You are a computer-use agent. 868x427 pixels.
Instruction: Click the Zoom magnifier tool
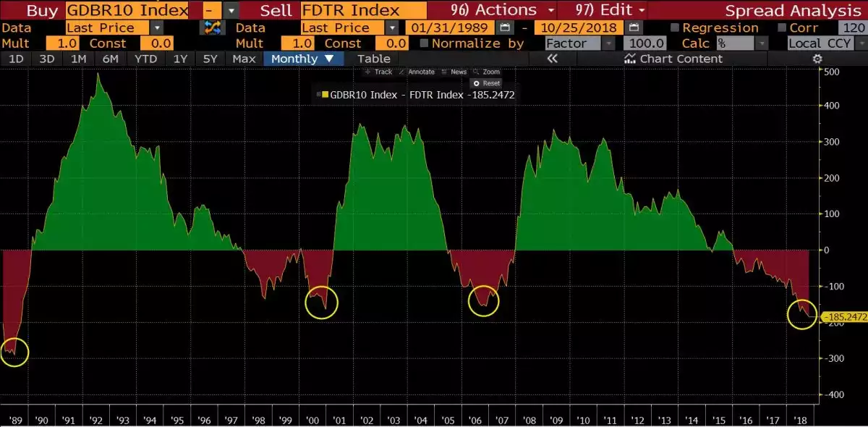(486, 72)
